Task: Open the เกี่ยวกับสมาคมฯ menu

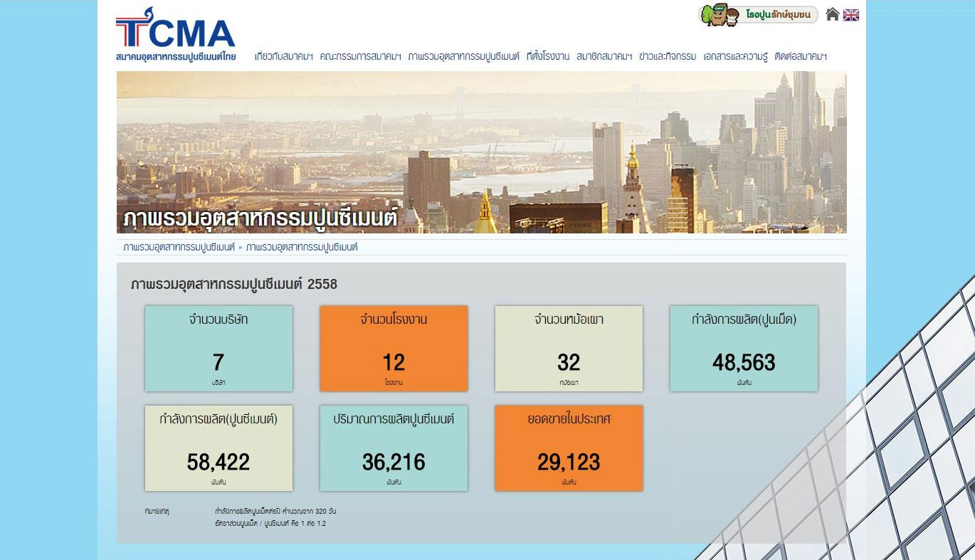Action: point(283,56)
